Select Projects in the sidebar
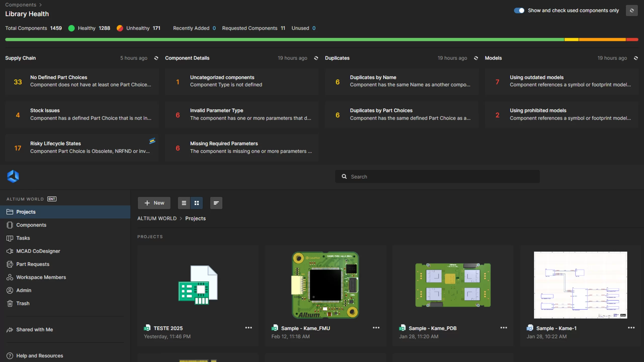 pyautogui.click(x=65, y=212)
